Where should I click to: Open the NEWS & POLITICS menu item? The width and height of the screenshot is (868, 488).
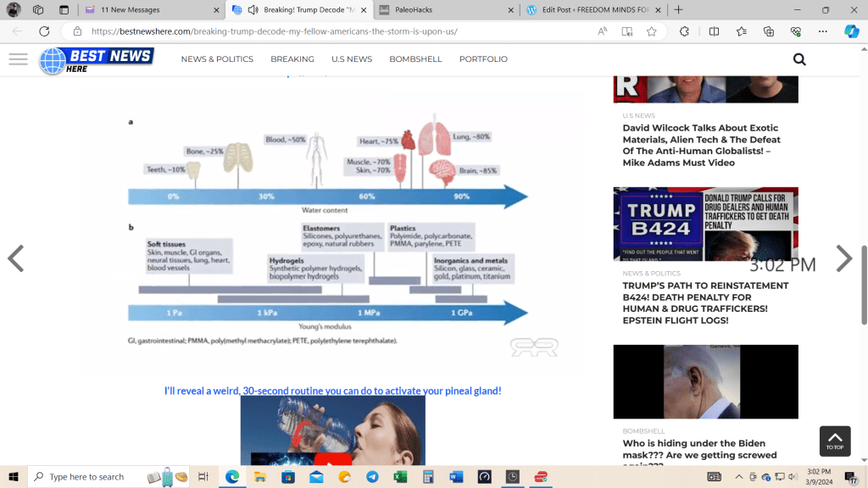click(x=217, y=59)
